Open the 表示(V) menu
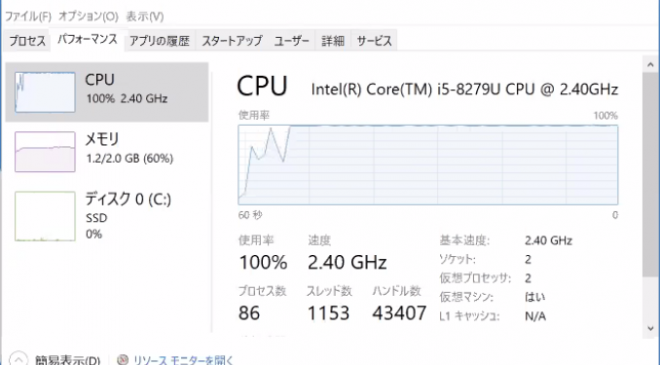The width and height of the screenshot is (660, 365). [145, 16]
